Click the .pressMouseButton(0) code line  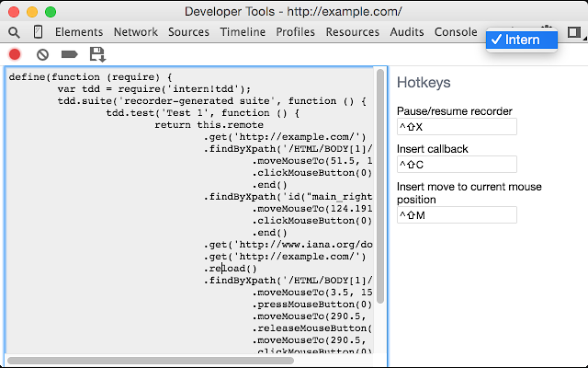tap(312, 305)
